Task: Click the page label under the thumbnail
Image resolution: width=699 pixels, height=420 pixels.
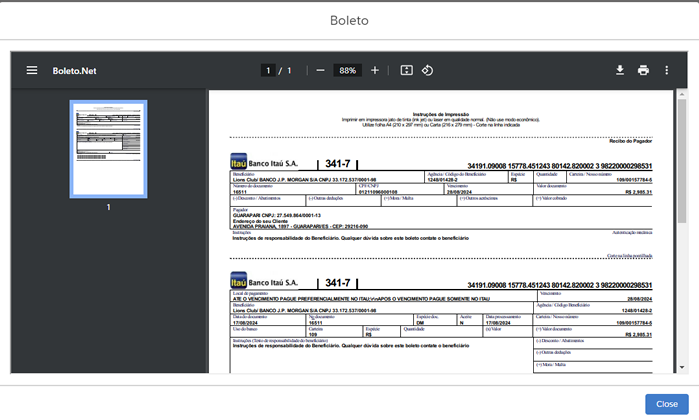Action: [108, 207]
